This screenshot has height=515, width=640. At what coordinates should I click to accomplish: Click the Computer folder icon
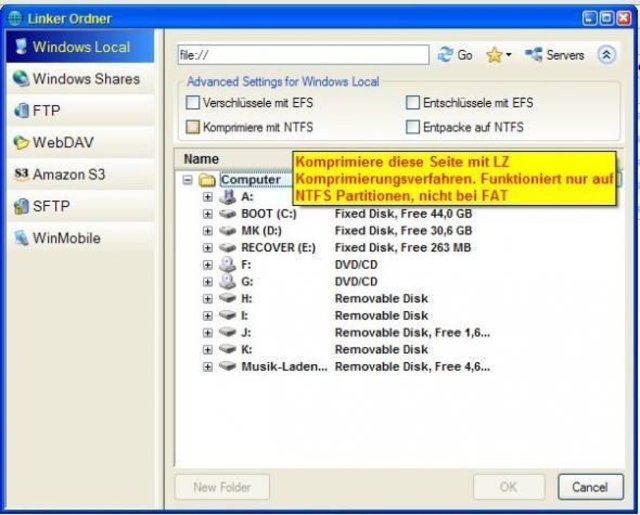tap(207, 180)
